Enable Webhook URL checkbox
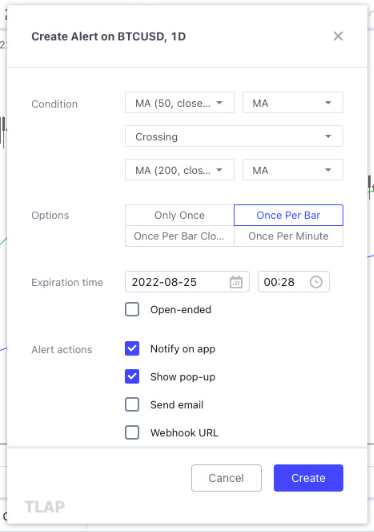Image resolution: width=374 pixels, height=532 pixels. (132, 433)
